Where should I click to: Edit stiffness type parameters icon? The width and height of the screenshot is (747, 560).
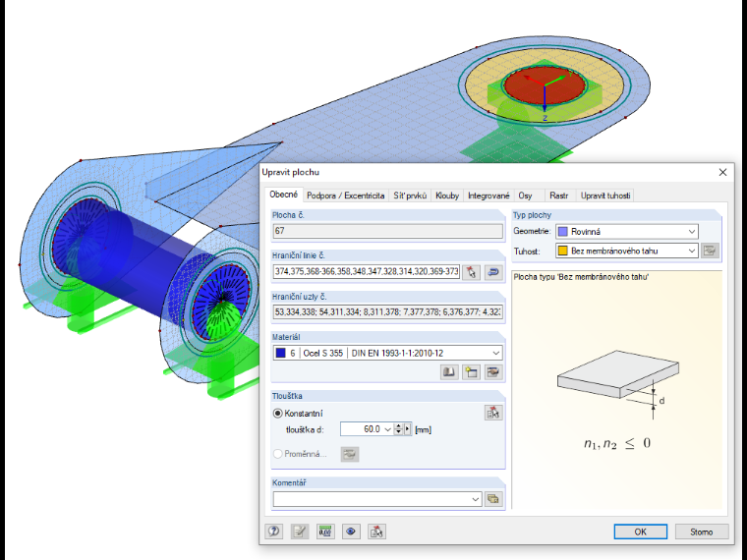pyautogui.click(x=710, y=251)
